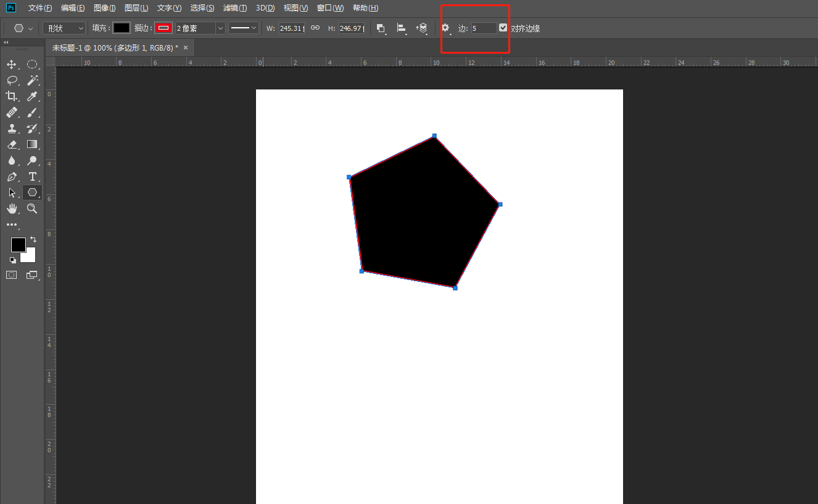The width and height of the screenshot is (818, 504).
Task: Open the 滤镜(T) menu
Action: pos(234,8)
